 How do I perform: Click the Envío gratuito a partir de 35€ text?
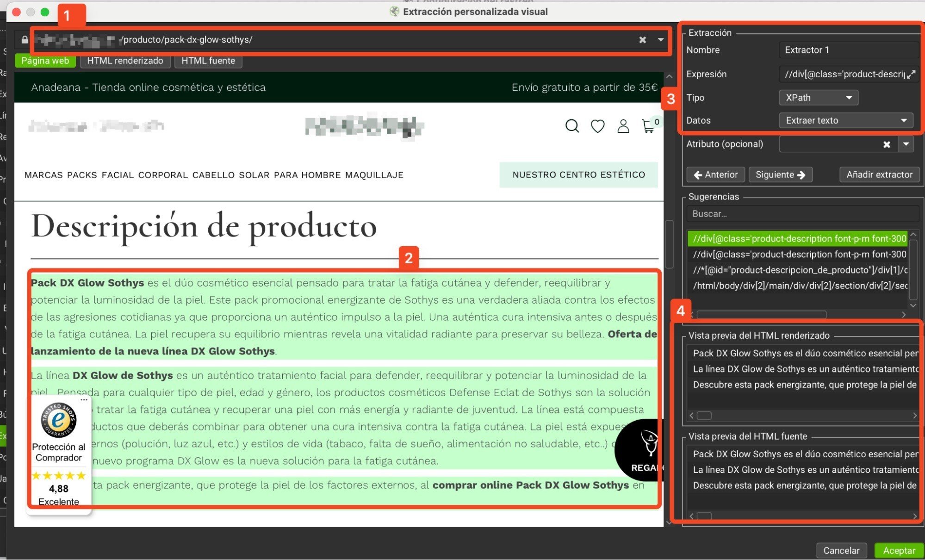(x=584, y=87)
